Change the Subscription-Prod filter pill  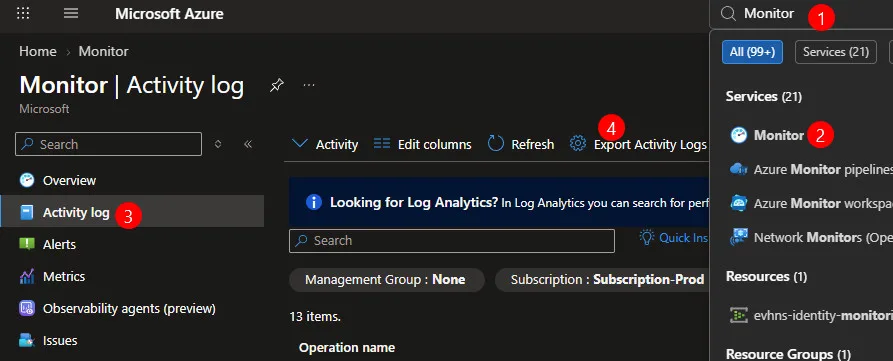[x=603, y=280]
